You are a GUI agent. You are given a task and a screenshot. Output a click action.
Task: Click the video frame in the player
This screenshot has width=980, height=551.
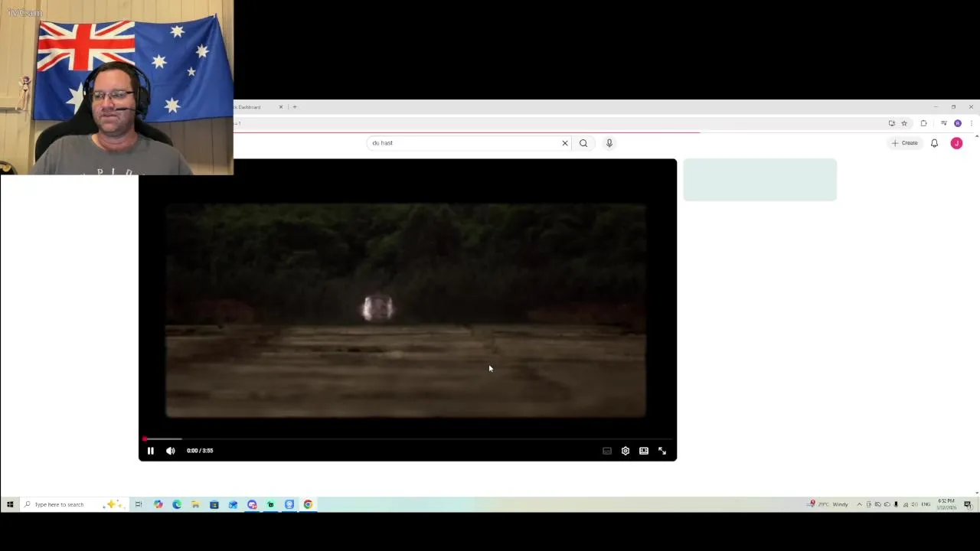406,310
